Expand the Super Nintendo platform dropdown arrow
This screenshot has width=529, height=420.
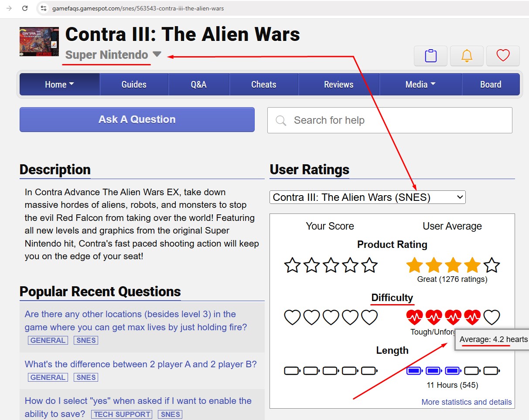coord(157,54)
